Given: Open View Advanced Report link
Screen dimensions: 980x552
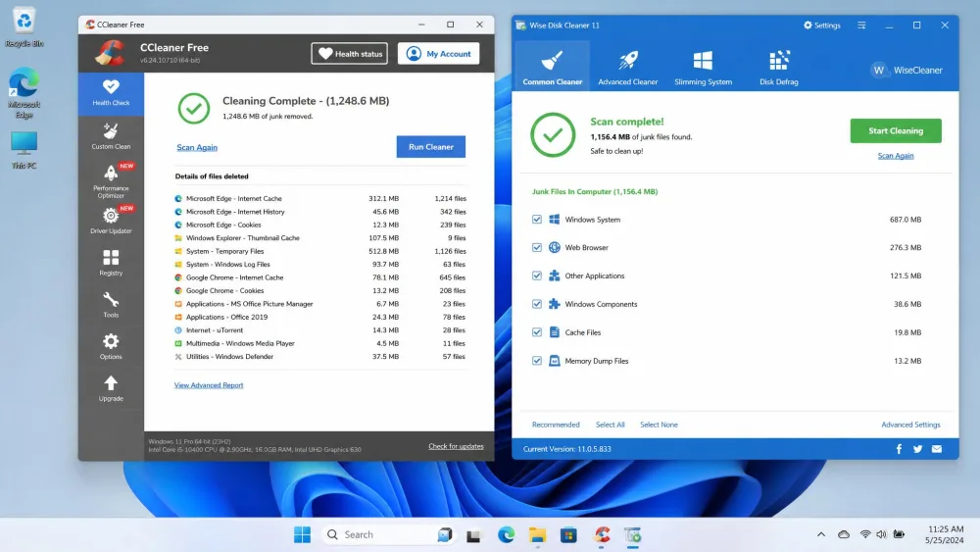Looking at the screenshot, I should tap(209, 385).
